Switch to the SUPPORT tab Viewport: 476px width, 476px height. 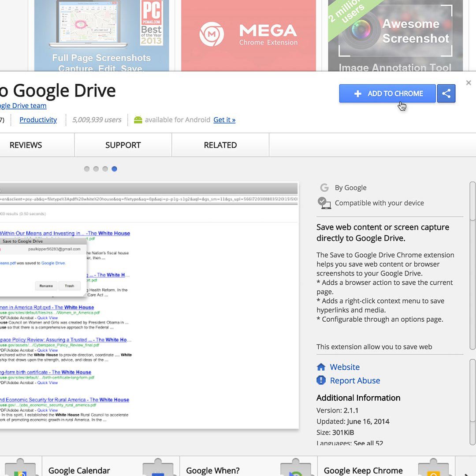tap(123, 145)
